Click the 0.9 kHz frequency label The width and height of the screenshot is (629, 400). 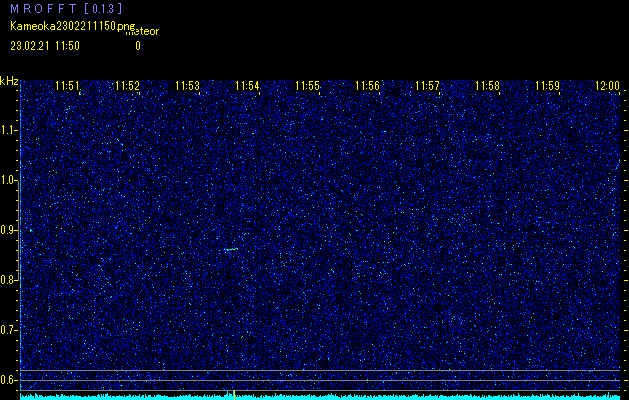click(x=7, y=230)
